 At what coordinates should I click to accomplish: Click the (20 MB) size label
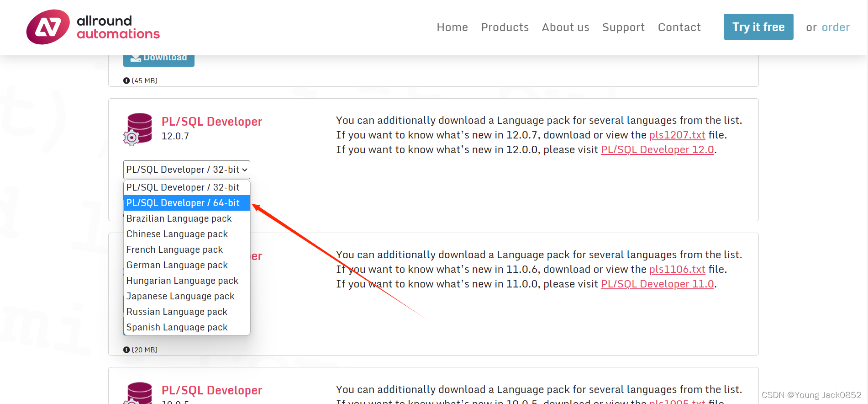pos(145,350)
